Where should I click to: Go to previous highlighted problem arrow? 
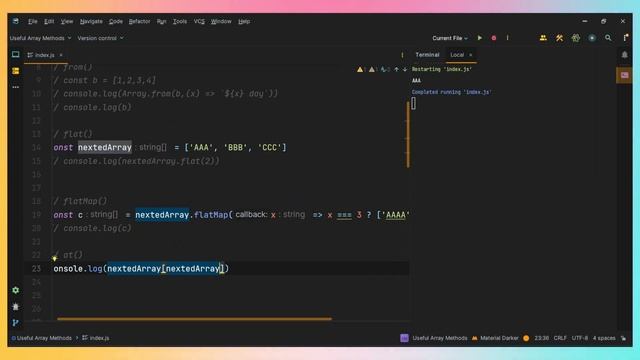[396, 69]
